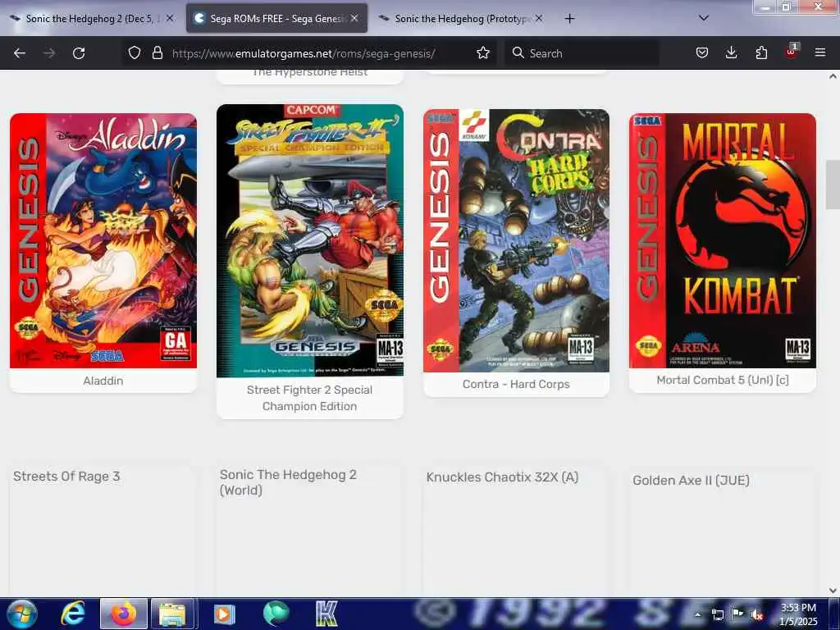Image resolution: width=840 pixels, height=630 pixels.
Task: Open Windows Explorer from taskbar
Action: point(173,614)
